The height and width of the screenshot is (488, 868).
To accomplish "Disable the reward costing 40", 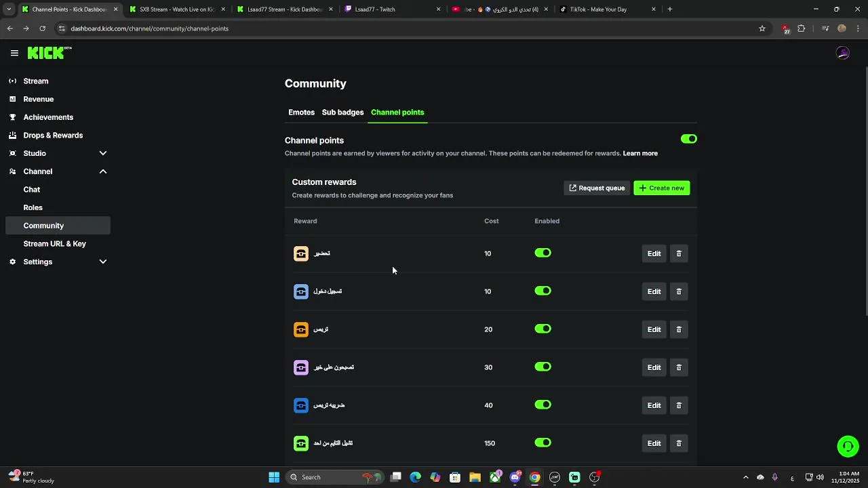I will [542, 405].
